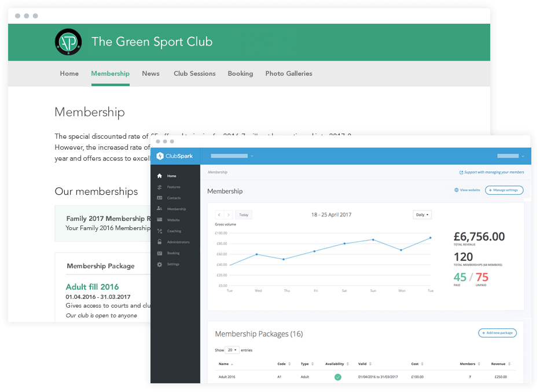Open the Administrators padlock icon

[160, 242]
